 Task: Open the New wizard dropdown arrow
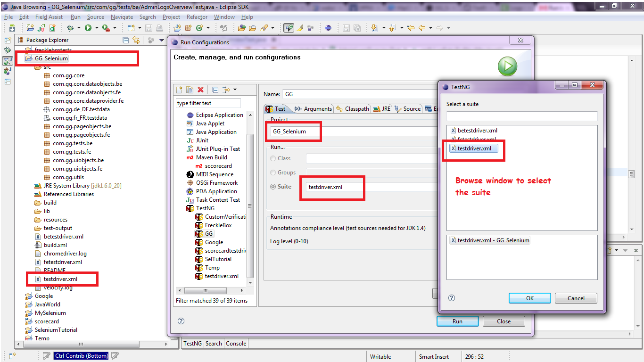(140, 28)
